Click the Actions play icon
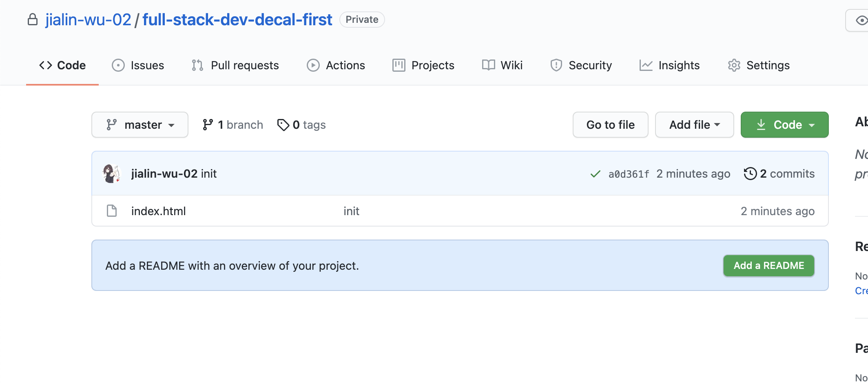The image size is (868, 383). click(x=313, y=65)
